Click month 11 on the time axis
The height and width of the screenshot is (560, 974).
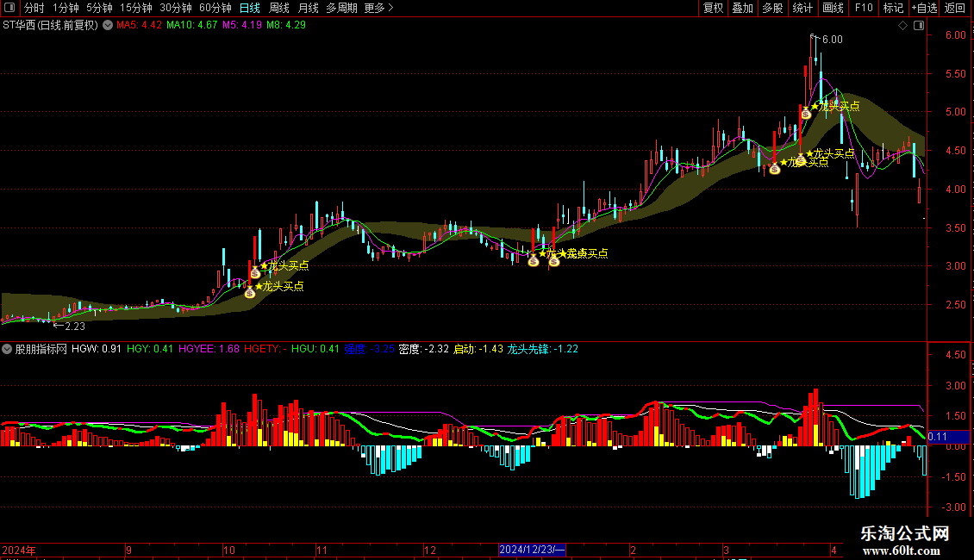[x=322, y=550]
